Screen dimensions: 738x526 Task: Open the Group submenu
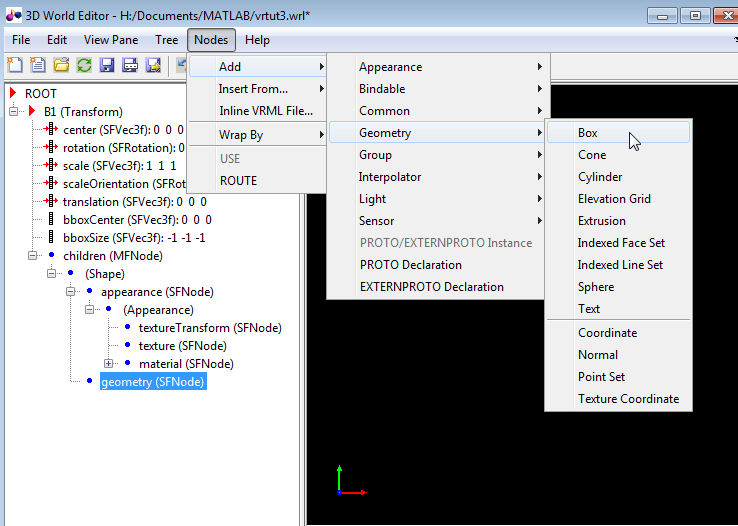(x=438, y=155)
